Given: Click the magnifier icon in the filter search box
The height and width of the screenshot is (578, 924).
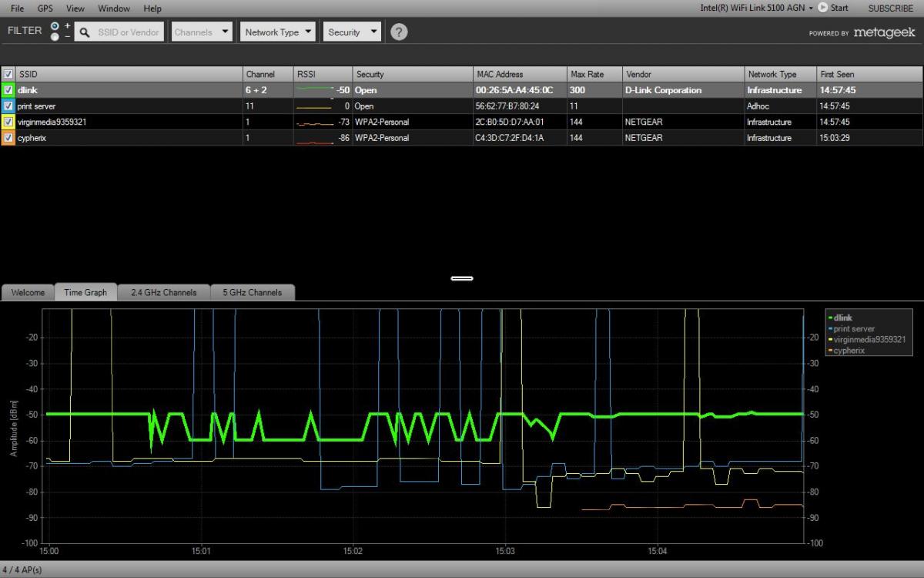Looking at the screenshot, I should tap(84, 32).
